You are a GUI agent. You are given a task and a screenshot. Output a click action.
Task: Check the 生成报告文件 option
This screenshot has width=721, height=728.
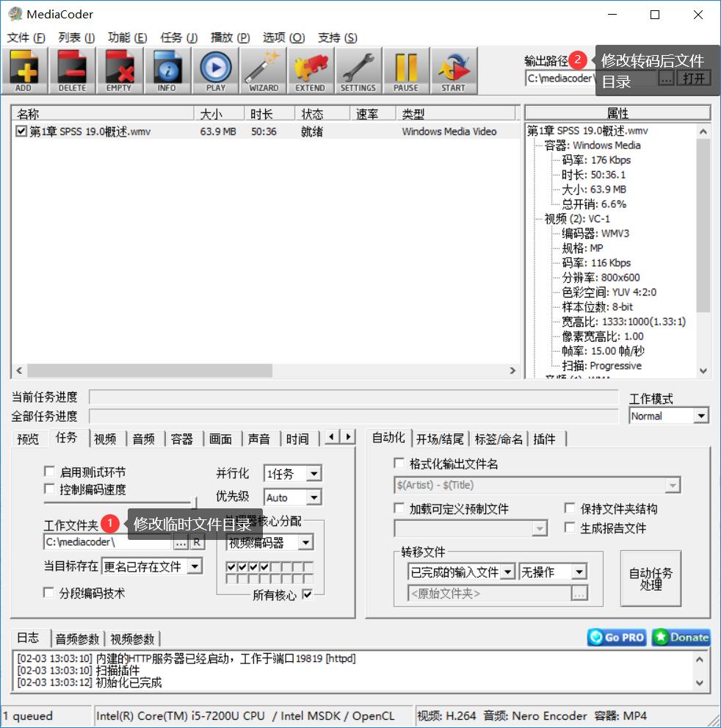[570, 527]
